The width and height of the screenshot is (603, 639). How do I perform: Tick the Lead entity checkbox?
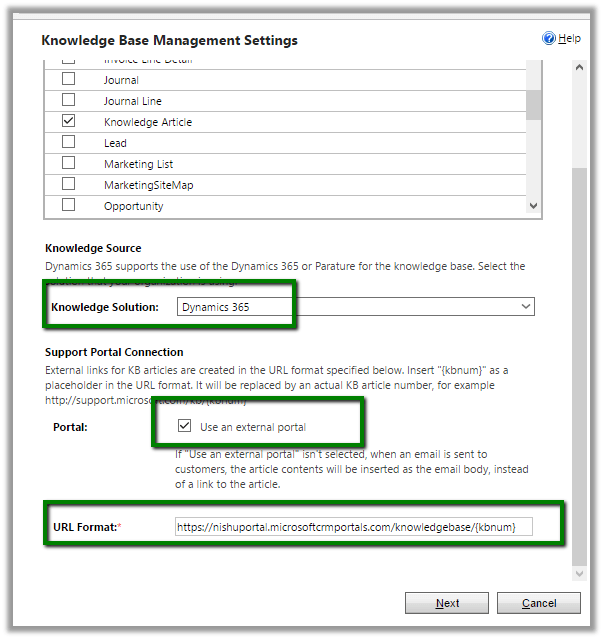pyautogui.click(x=69, y=142)
